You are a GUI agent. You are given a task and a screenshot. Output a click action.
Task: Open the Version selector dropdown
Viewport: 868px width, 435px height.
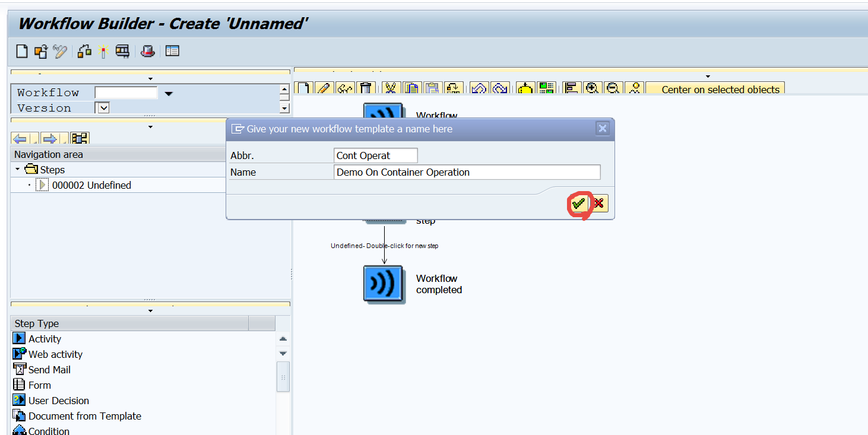102,107
